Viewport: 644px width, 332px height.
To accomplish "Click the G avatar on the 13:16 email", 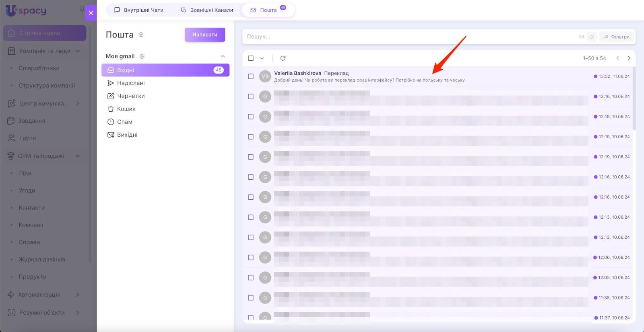I will 265,96.
